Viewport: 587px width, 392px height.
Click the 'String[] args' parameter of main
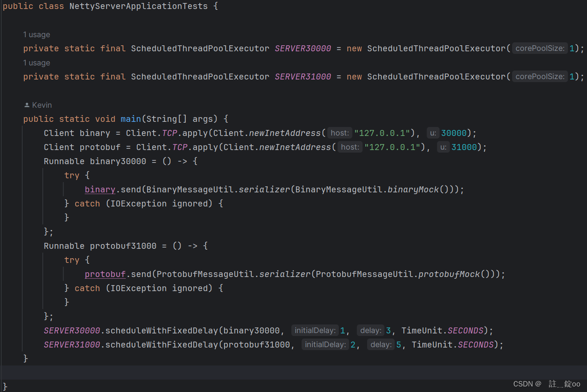[x=182, y=119]
